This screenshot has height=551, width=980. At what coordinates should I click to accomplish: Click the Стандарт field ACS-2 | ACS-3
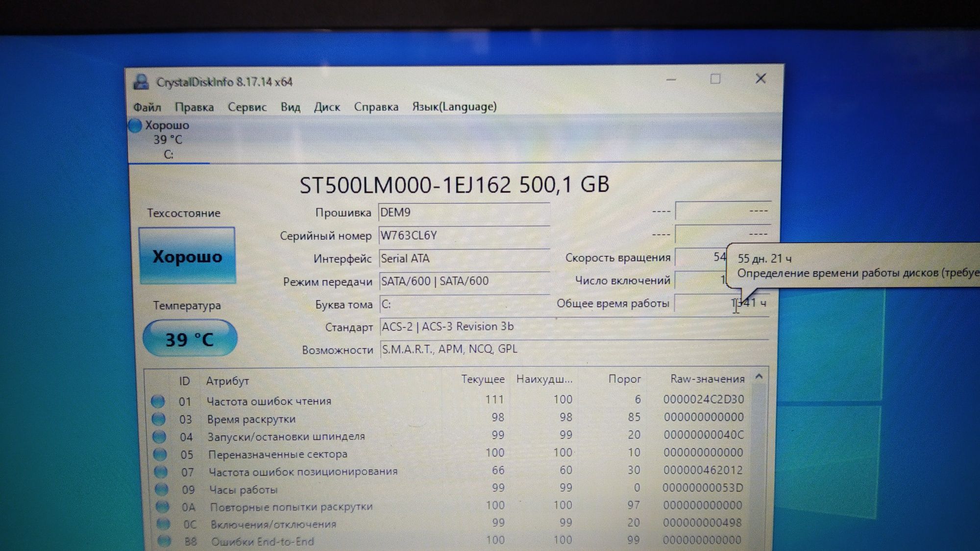[574, 326]
